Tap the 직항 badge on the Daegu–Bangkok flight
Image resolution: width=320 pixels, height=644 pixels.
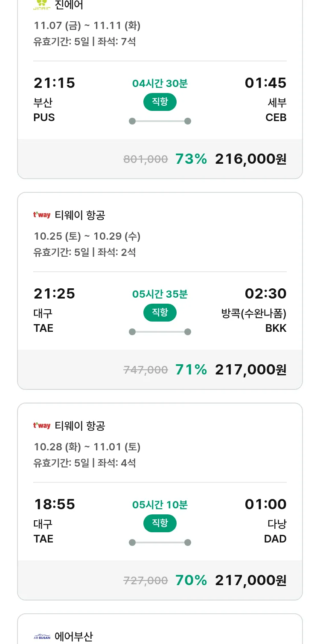tap(160, 313)
